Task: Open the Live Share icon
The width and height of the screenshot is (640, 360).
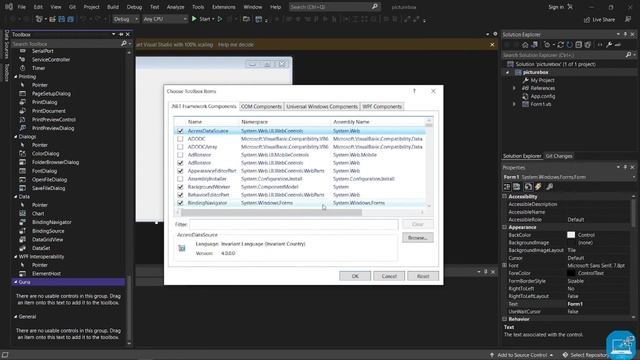Action: [587, 20]
